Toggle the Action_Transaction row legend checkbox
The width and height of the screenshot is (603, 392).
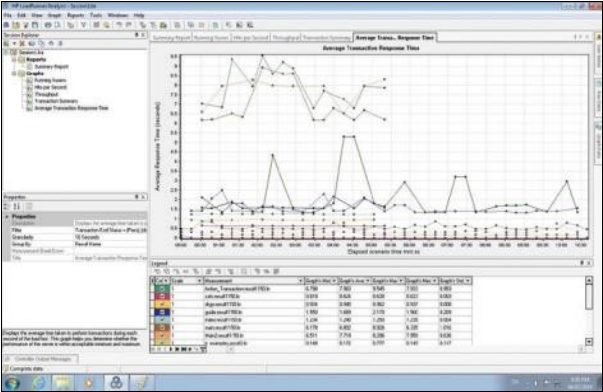[162, 289]
